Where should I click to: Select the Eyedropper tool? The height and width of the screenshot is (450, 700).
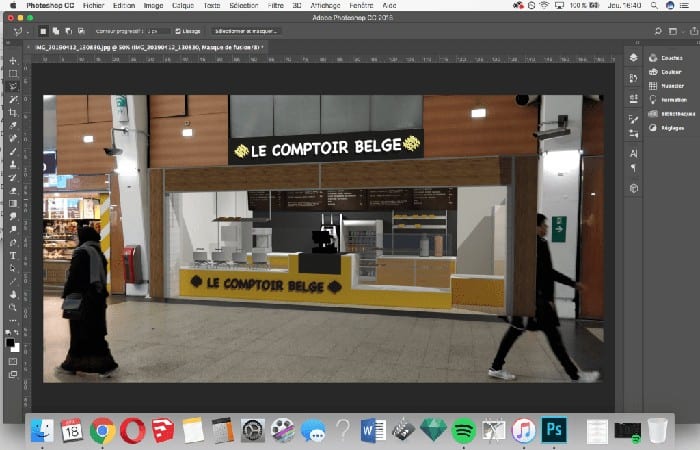(x=13, y=125)
